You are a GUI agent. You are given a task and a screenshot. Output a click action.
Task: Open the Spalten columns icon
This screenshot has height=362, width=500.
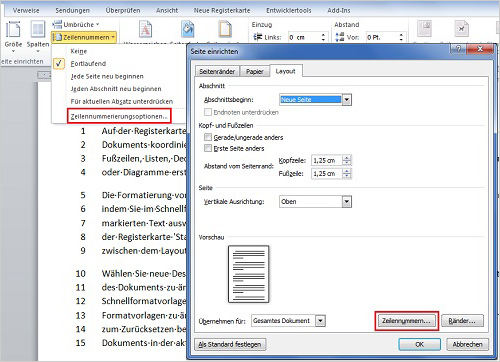click(x=38, y=29)
